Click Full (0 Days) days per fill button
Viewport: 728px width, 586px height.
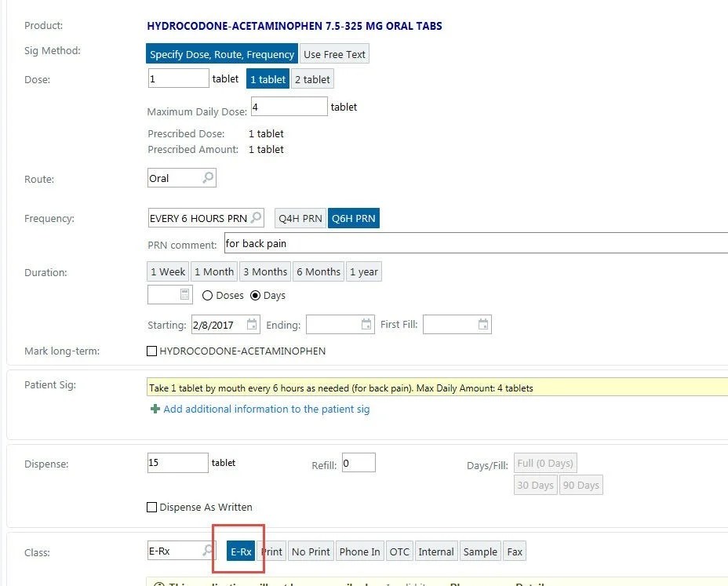[x=545, y=463]
